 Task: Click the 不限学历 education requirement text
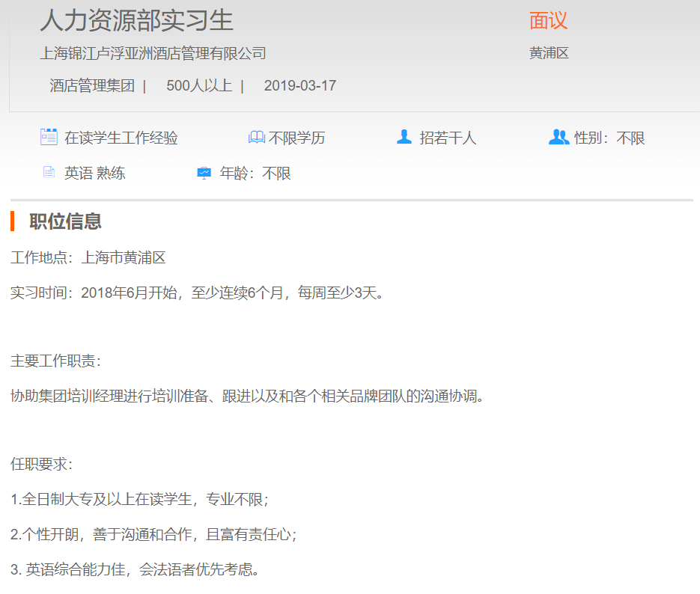297,138
